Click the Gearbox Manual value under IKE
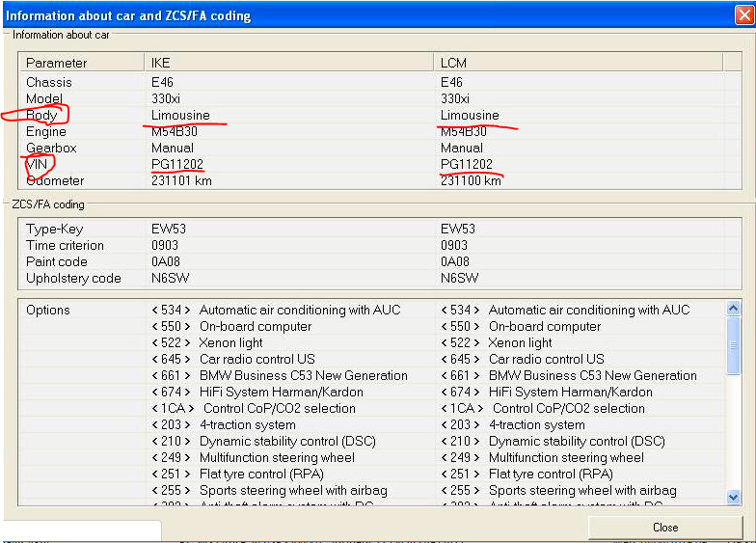Screen dimensions: 756x543 [x=173, y=149]
